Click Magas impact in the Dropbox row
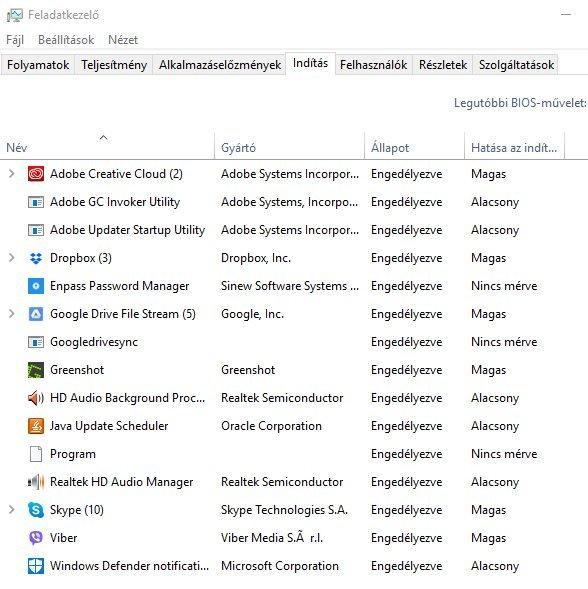588x589 pixels. click(x=488, y=258)
